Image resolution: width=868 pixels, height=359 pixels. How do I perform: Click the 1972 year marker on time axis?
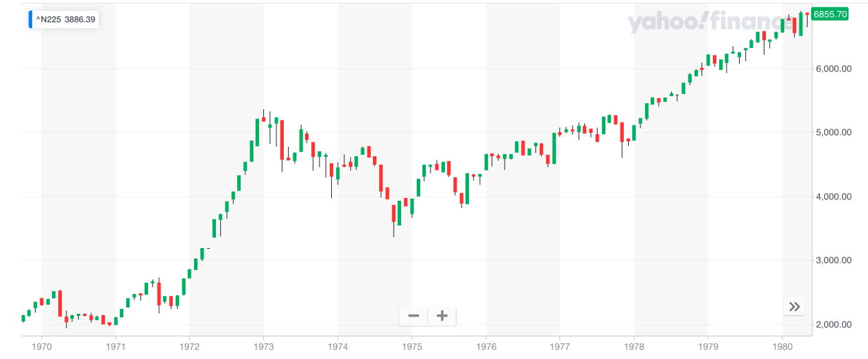pos(190,348)
